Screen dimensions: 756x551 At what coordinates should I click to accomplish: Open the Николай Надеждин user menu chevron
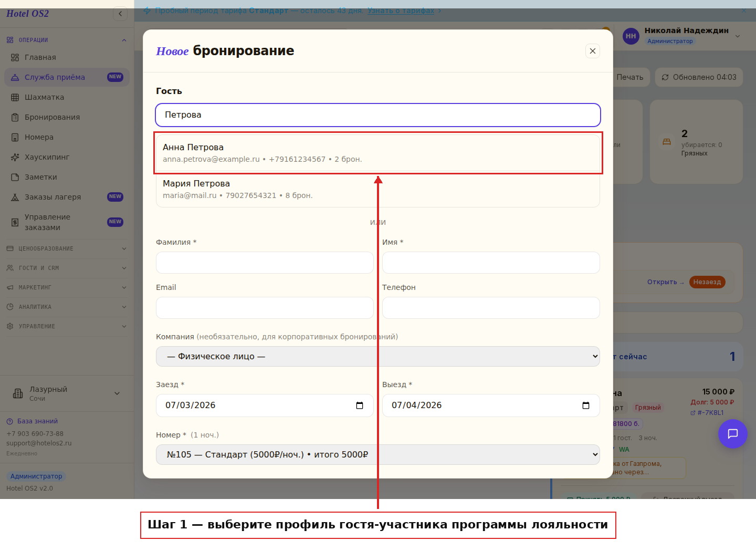(x=738, y=36)
